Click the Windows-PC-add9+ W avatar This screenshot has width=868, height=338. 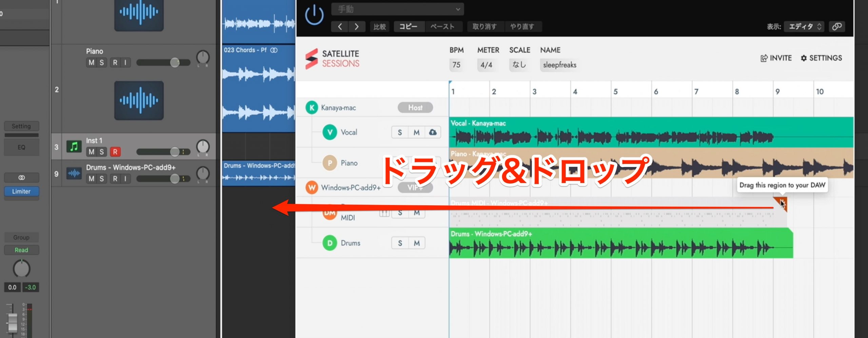tap(312, 187)
